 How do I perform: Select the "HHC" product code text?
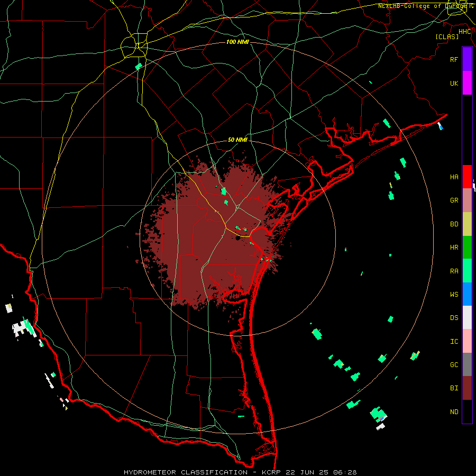coord(464,32)
